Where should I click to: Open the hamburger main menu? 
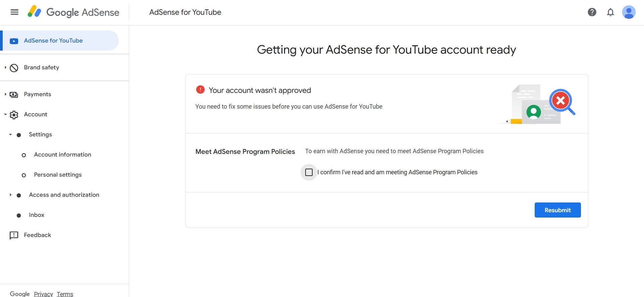[x=14, y=12]
